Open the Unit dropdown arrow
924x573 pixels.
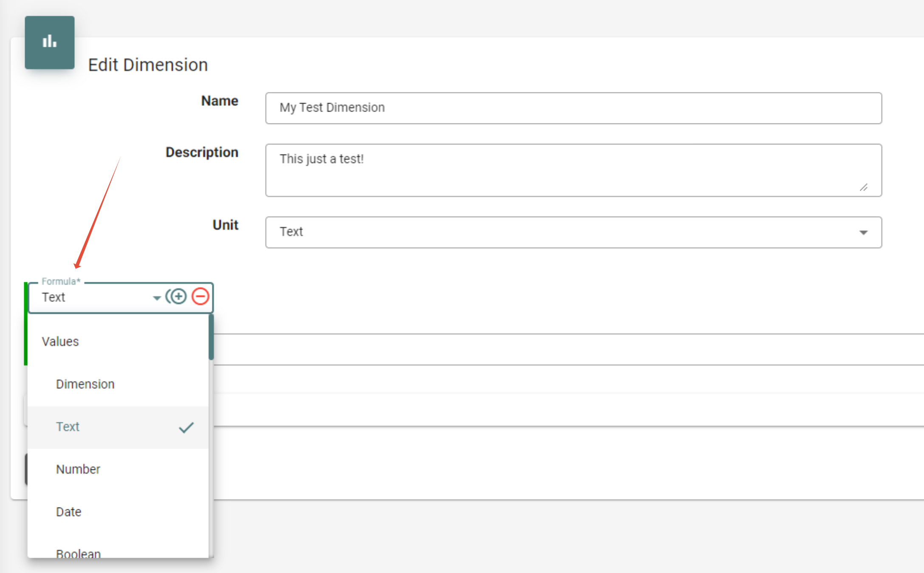tap(863, 233)
